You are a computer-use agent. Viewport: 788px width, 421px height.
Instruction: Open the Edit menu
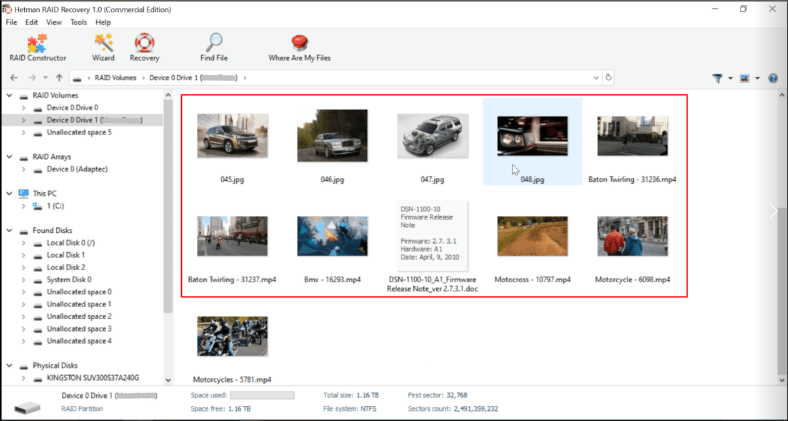click(32, 22)
